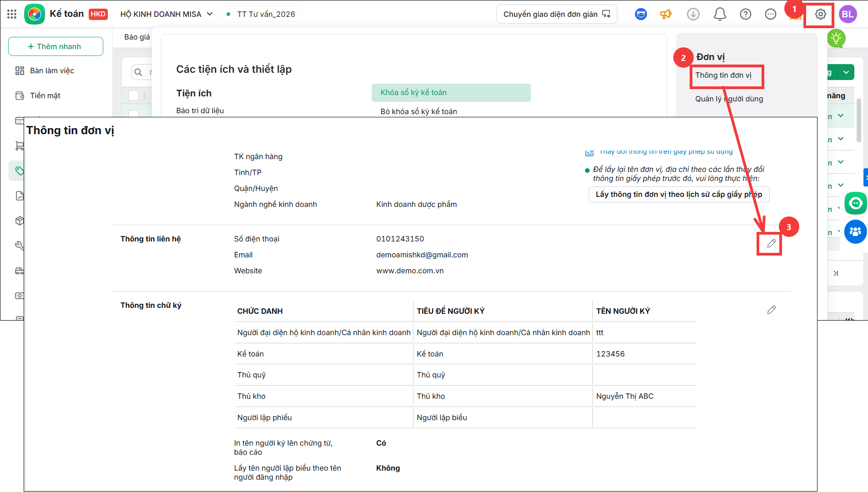Viewport: 868px width, 492px height.
Task: Click Thông tin chữ ký section heading
Action: coord(151,305)
